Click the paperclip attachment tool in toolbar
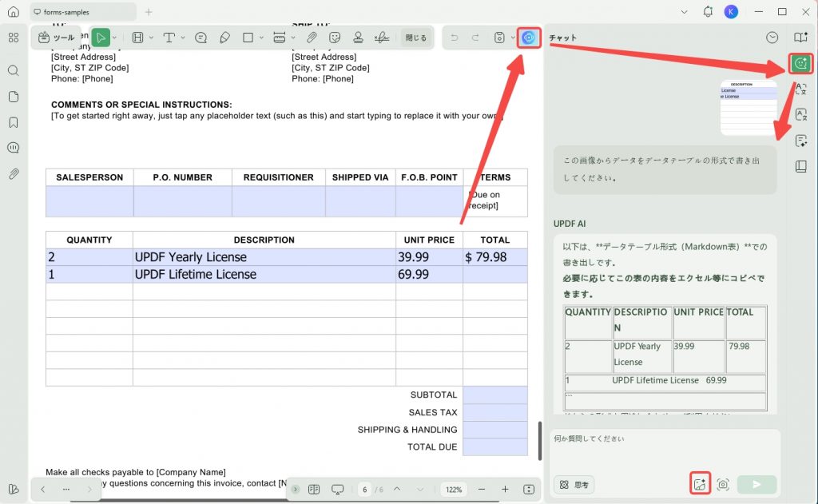 point(312,38)
